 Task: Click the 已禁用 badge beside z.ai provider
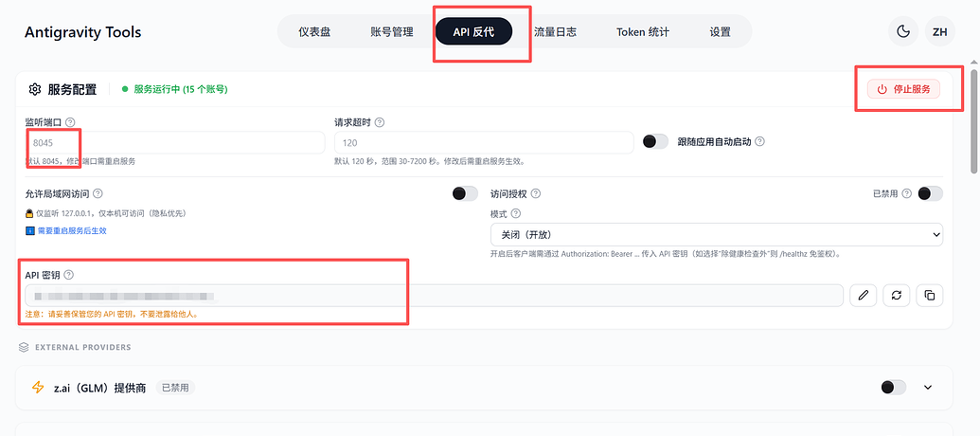(x=175, y=388)
